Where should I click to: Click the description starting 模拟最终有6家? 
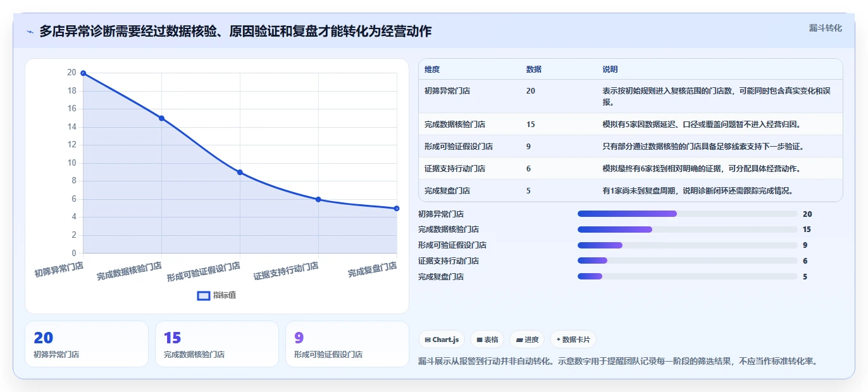click(x=702, y=169)
